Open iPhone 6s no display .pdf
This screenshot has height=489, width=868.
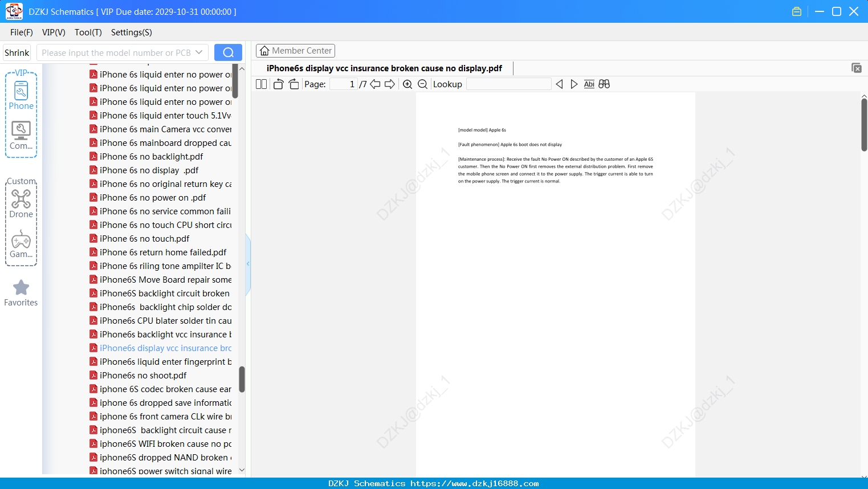tap(149, 170)
